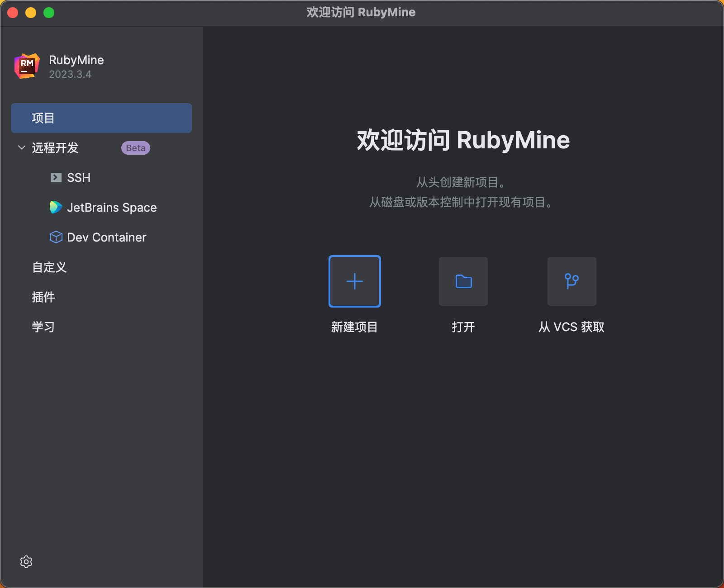
Task: Go to the 插件 page
Action: point(43,297)
